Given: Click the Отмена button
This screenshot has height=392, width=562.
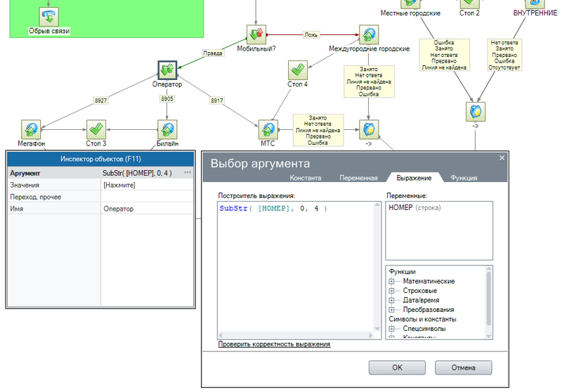Looking at the screenshot, I should pyautogui.click(x=464, y=367).
